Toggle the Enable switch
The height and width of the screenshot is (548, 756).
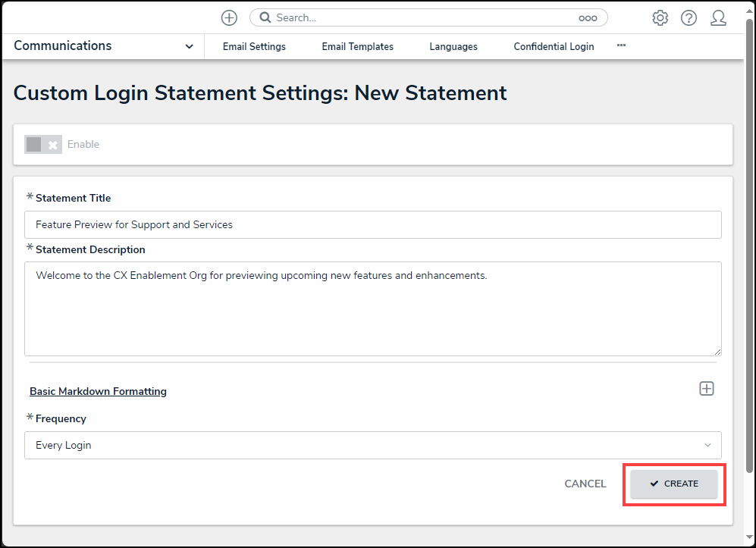tap(42, 144)
